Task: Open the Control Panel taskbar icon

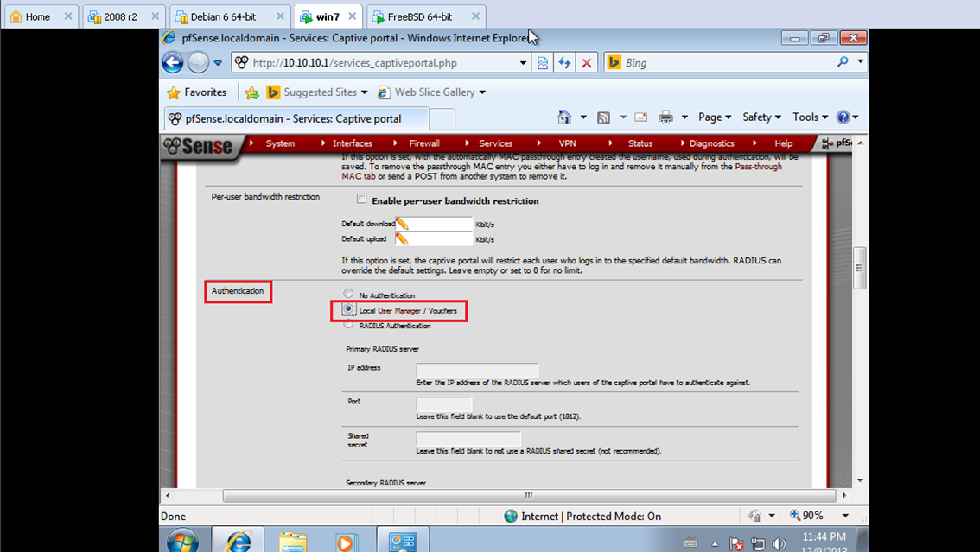Action: point(403,541)
